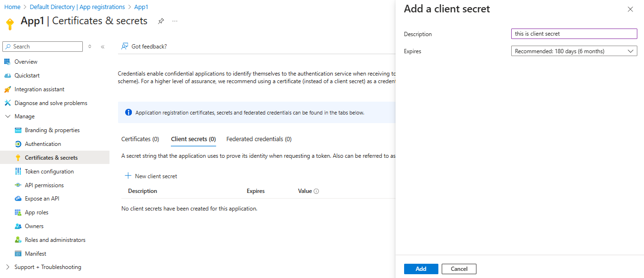Image resolution: width=644 pixels, height=278 pixels.
Task: Click the Integration assistant rocket icon
Action: pos(7,89)
